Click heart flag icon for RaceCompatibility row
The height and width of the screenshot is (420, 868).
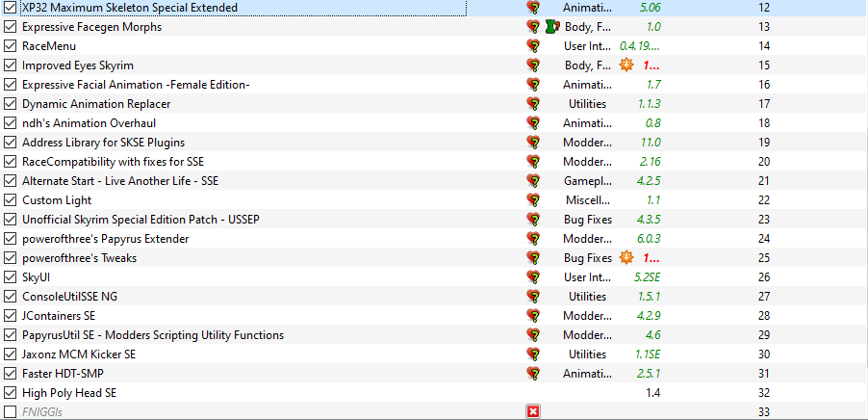(533, 162)
